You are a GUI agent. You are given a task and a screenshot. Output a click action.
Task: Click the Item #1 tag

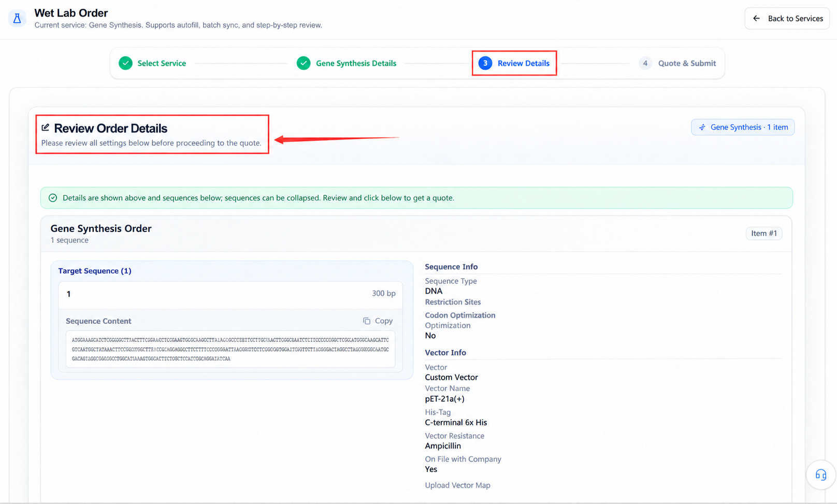[764, 233]
